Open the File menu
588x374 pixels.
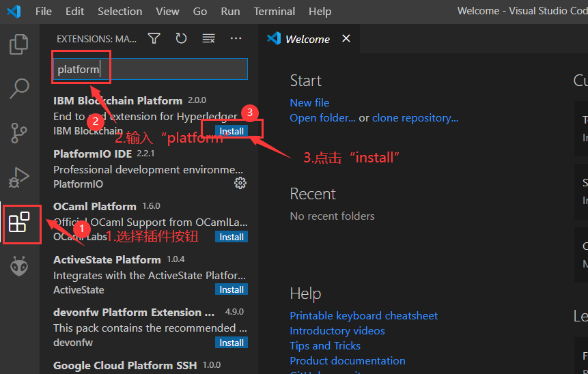click(44, 11)
